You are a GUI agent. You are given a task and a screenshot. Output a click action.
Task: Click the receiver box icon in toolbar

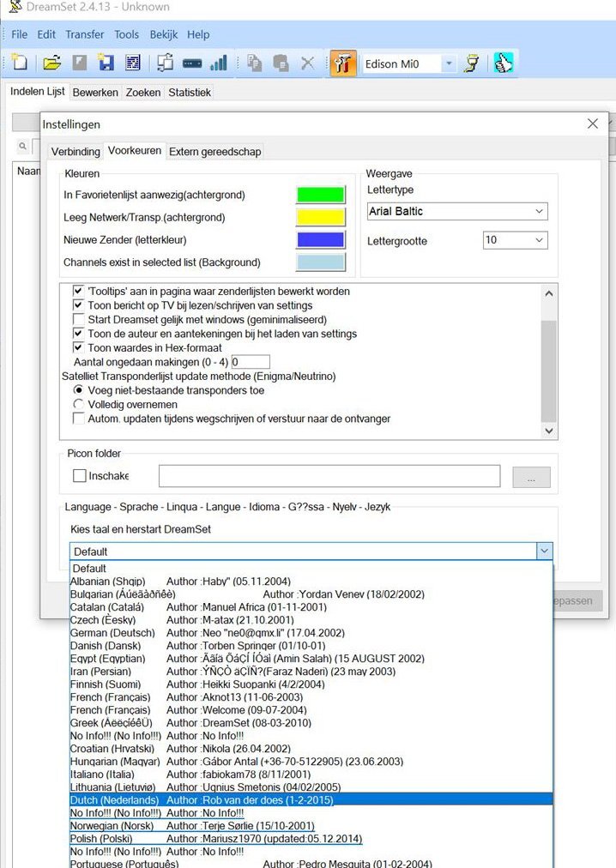pyautogui.click(x=192, y=63)
